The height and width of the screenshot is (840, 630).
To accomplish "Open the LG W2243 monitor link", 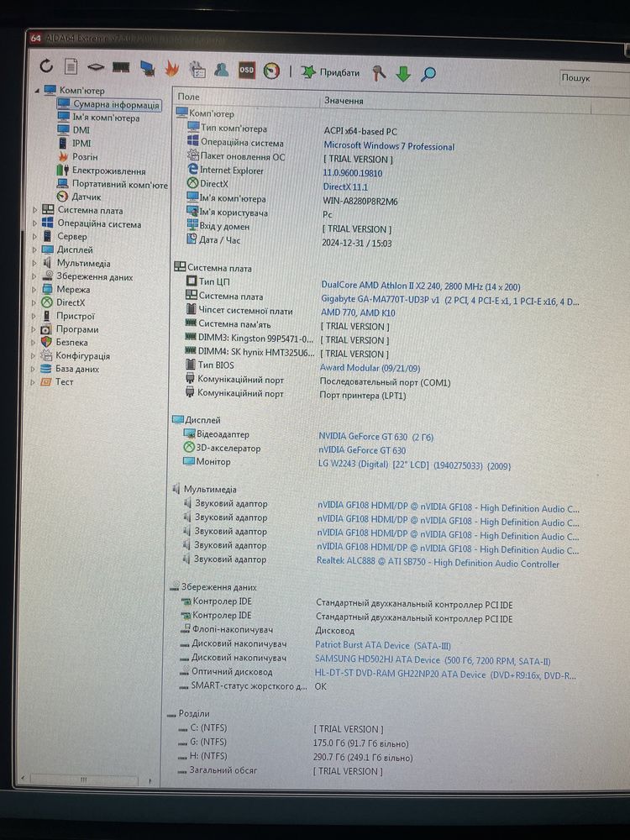I will click(x=414, y=465).
